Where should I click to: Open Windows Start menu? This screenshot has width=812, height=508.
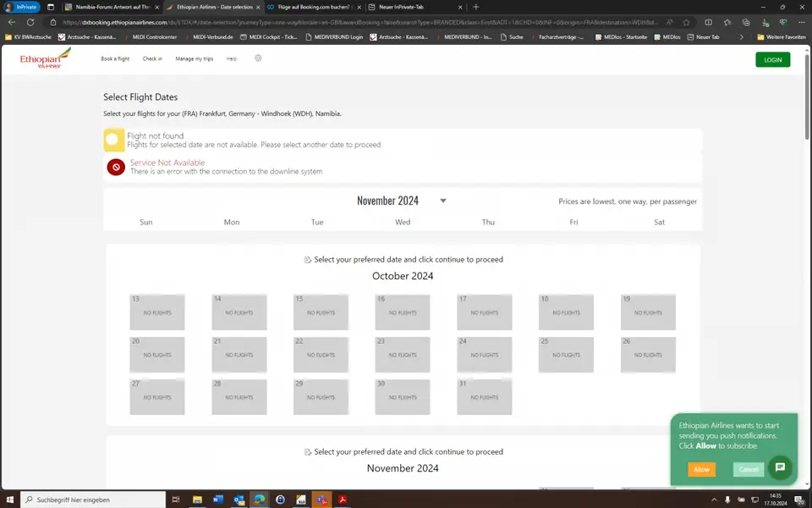coord(9,500)
